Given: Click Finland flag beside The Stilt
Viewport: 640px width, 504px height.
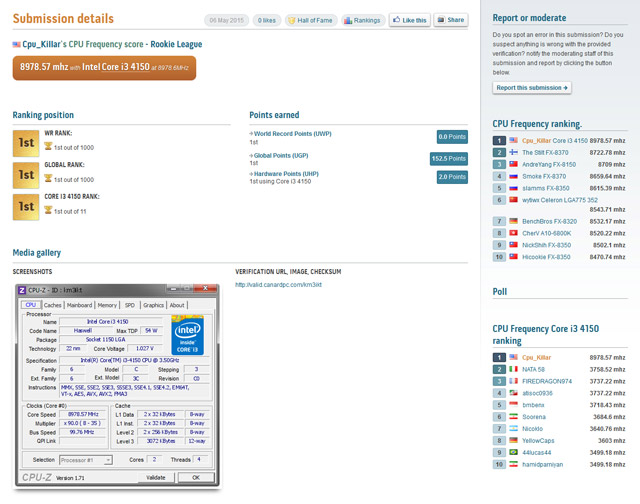Looking at the screenshot, I should tap(513, 152).
